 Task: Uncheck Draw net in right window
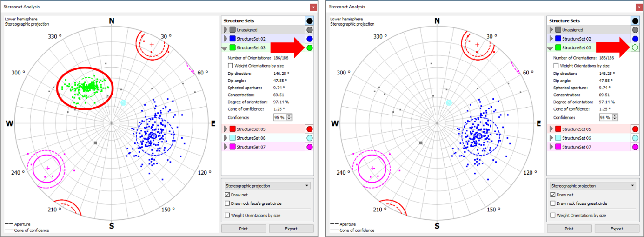point(552,195)
